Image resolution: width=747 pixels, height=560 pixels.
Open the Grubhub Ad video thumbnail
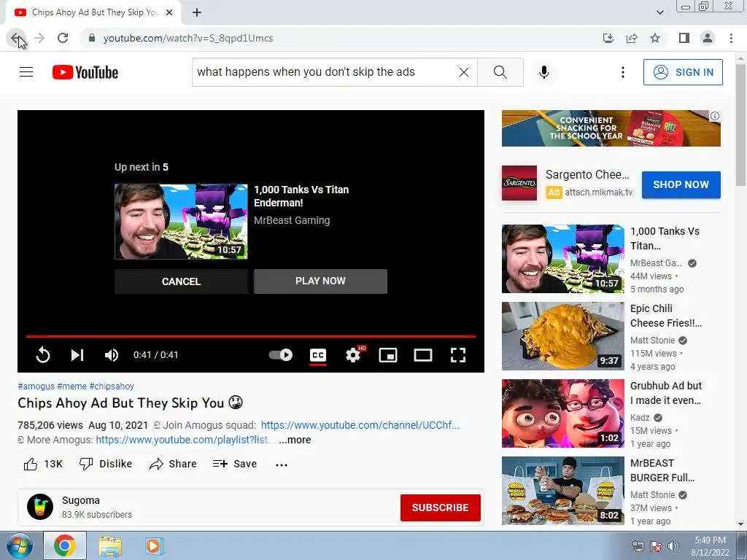562,413
